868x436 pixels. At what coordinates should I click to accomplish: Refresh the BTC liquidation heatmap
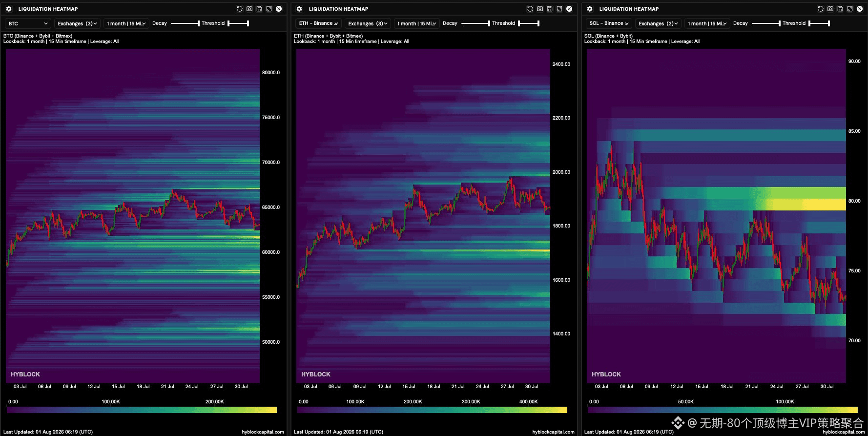click(240, 9)
